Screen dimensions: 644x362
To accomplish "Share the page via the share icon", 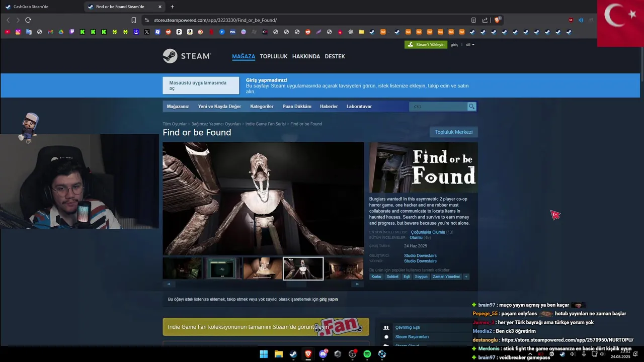I will pos(485,20).
